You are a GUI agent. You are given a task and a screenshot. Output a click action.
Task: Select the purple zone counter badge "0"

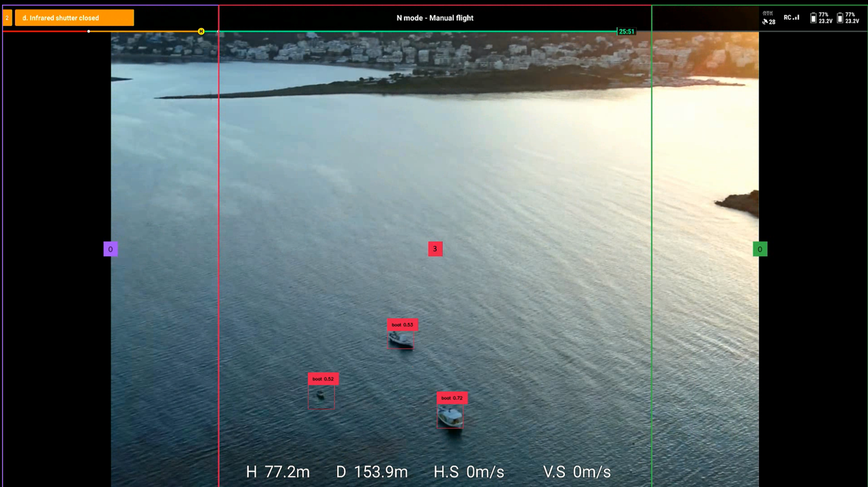coord(111,249)
